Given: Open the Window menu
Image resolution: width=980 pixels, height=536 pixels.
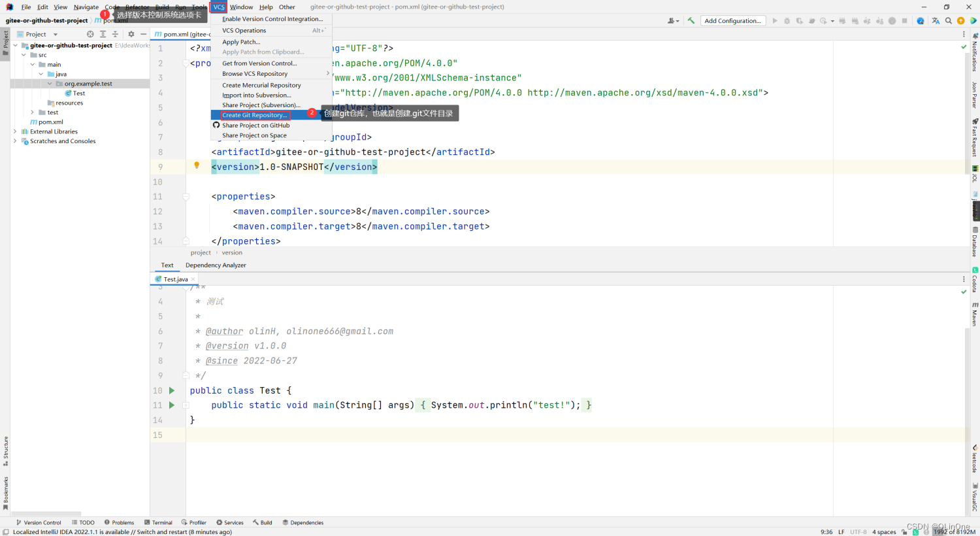Looking at the screenshot, I should tap(241, 7).
